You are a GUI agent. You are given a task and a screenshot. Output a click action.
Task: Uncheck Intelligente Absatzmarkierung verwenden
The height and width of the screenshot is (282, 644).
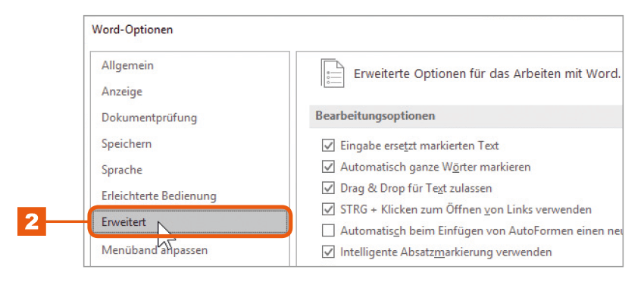pyautogui.click(x=328, y=252)
